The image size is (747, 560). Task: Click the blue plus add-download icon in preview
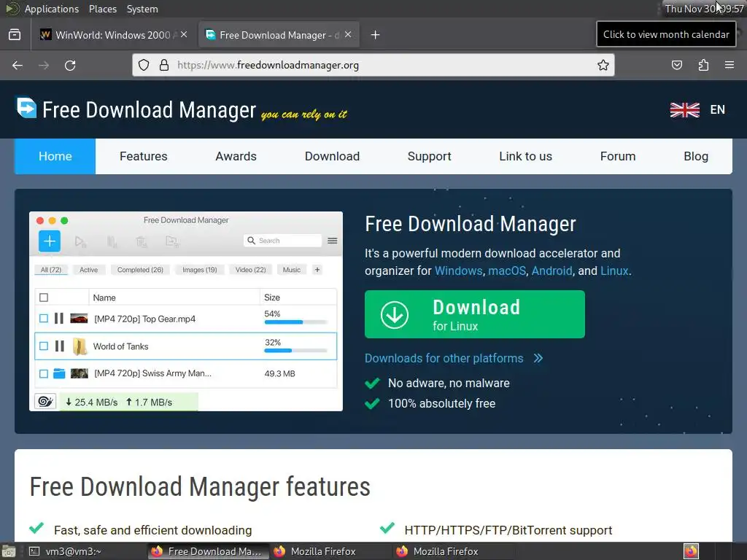click(x=50, y=241)
